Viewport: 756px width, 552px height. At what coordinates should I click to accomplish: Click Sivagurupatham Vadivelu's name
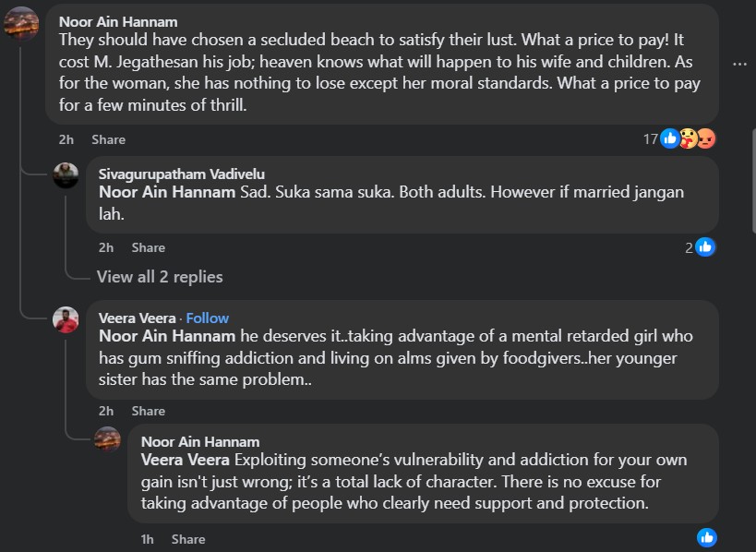point(181,174)
